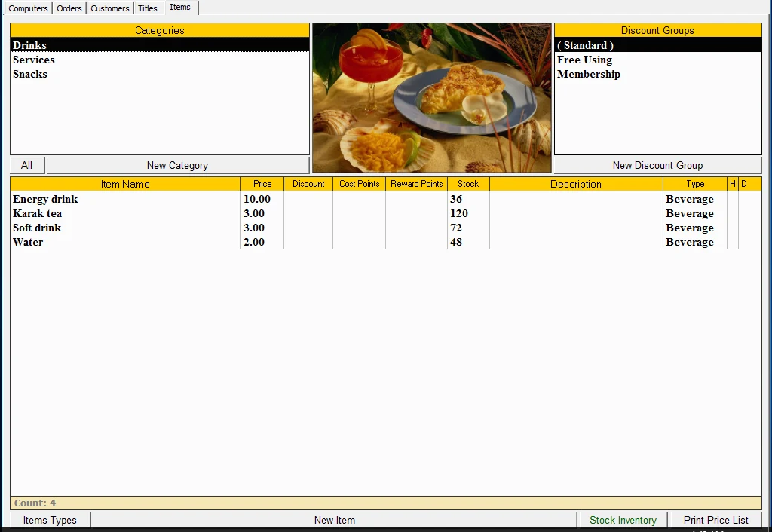The width and height of the screenshot is (772, 532).
Task: Click the Type column header
Action: click(695, 184)
